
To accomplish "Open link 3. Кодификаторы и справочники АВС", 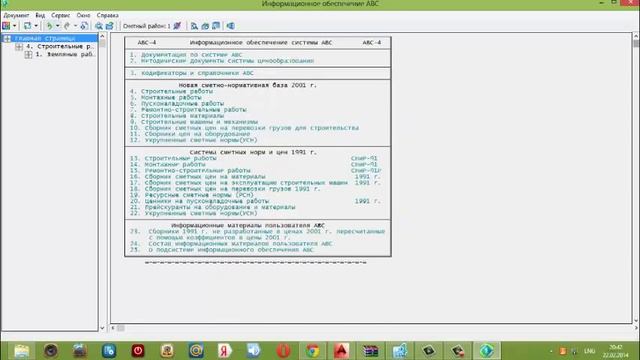I will [192, 73].
